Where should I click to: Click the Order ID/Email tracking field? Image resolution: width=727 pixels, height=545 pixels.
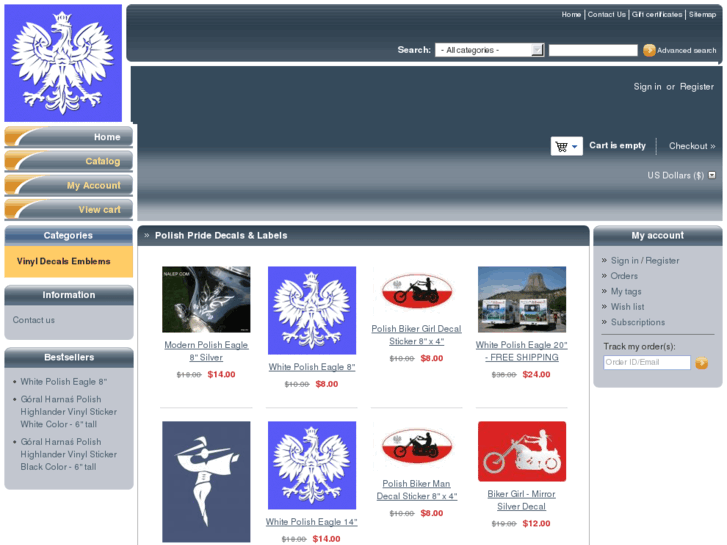647,362
